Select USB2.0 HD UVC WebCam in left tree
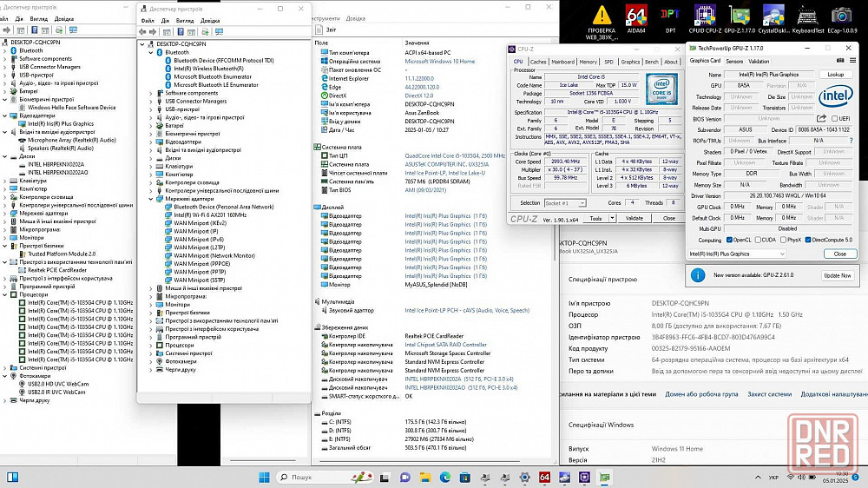This screenshot has width=868, height=488. coord(58,384)
